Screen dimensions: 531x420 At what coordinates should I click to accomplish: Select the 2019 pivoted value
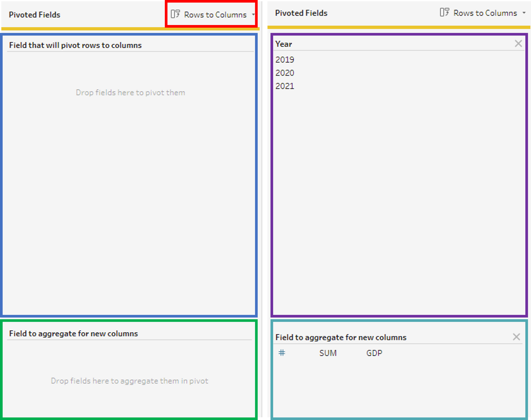285,60
